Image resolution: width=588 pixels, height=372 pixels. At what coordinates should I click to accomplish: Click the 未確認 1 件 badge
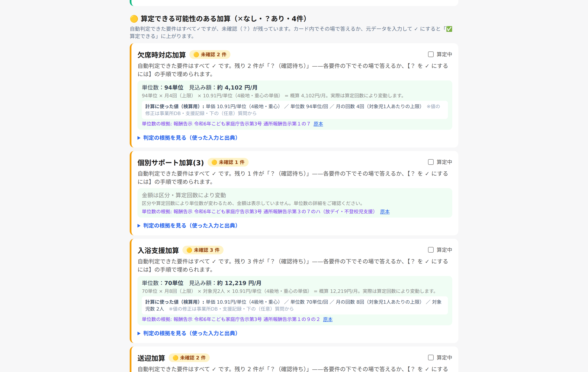click(x=228, y=162)
